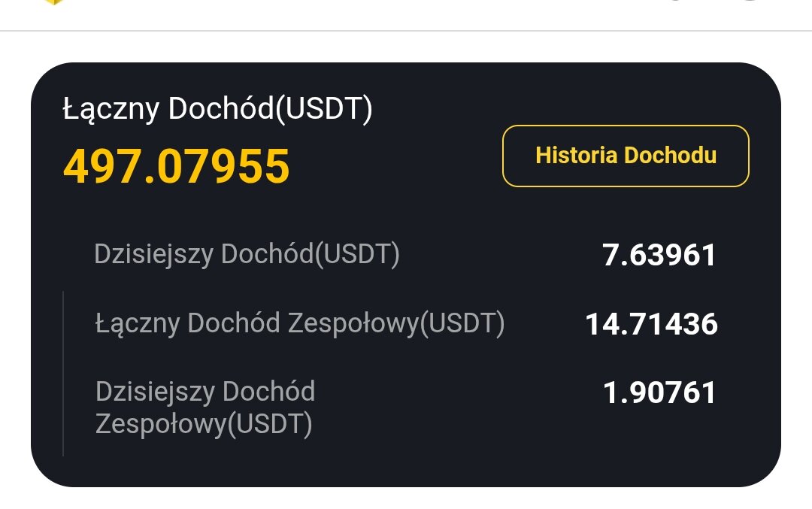Click the word Zespołowy(USDT) on the last row

(x=204, y=425)
